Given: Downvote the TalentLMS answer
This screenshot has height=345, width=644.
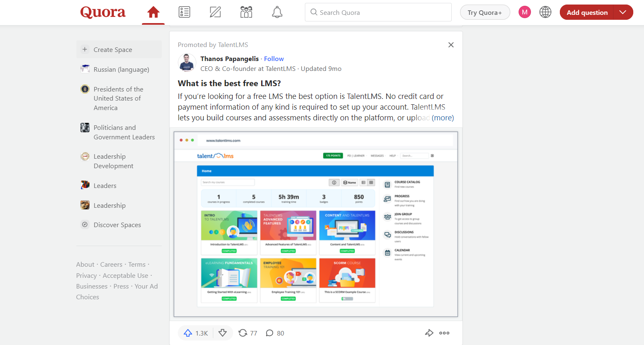Looking at the screenshot, I should [x=223, y=333].
